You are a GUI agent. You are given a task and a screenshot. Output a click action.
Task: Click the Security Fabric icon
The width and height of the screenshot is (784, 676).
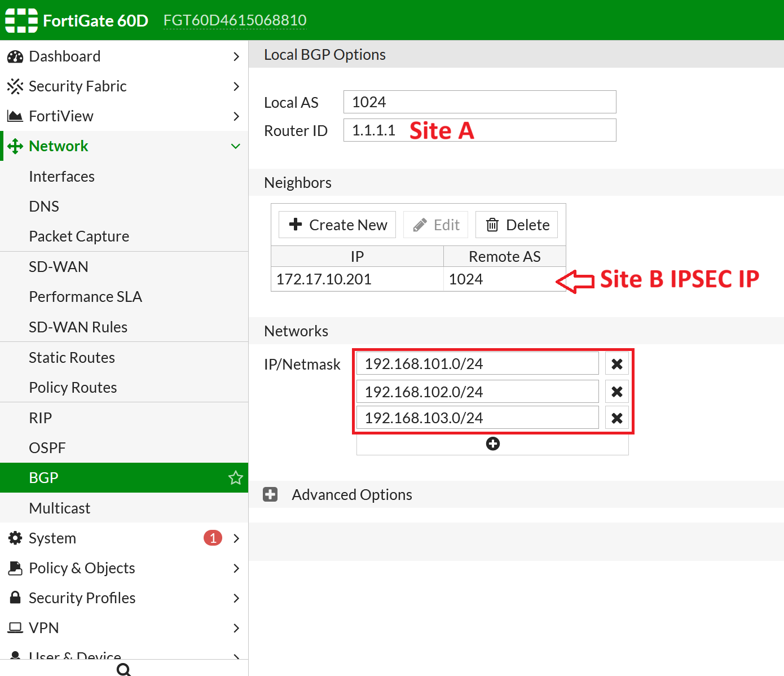click(15, 86)
